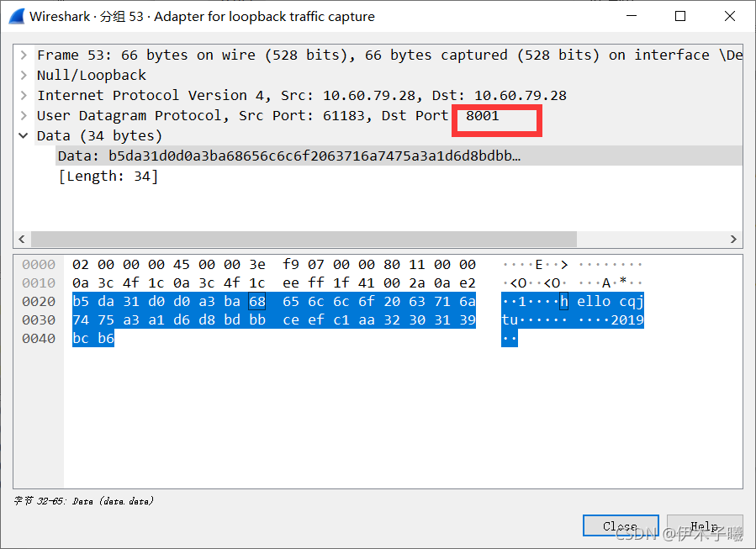Click ASCII 'tu' in row 0030
The width and height of the screenshot is (756, 549).
510,320
